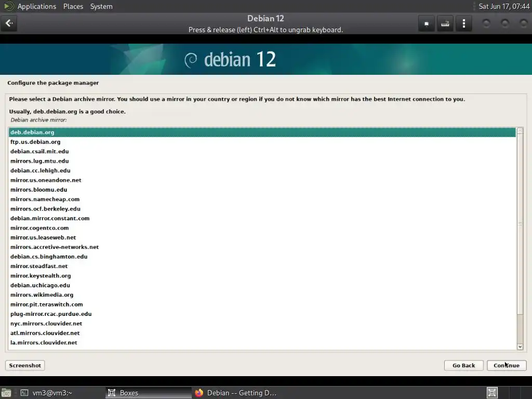Select mirrors.ocf.berkeley.edu mirror
Screen dimensions: 532x399
(262, 209)
